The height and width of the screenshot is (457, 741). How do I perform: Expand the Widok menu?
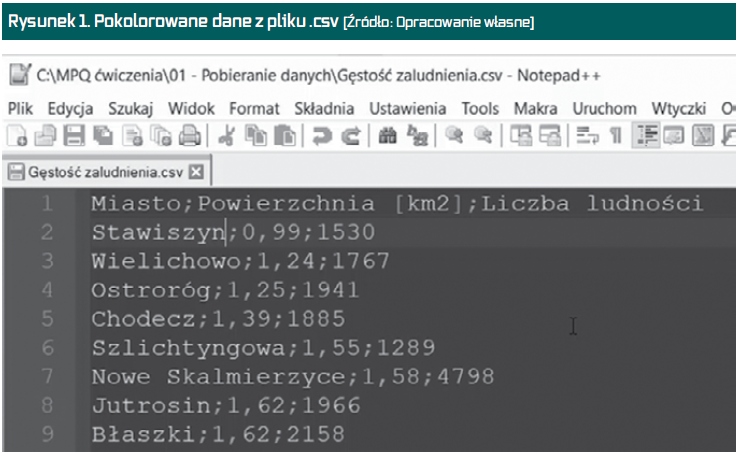click(x=191, y=108)
